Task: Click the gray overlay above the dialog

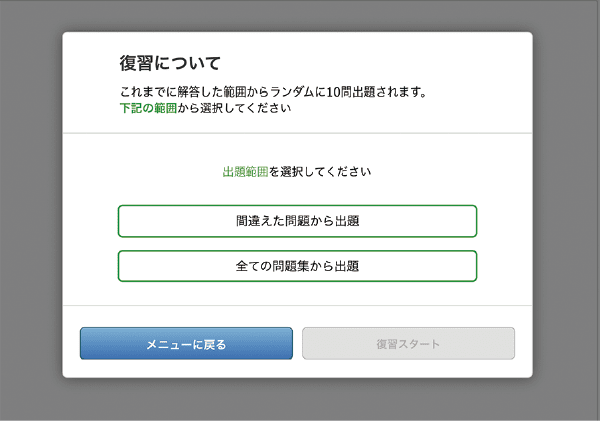Action: [300, 15]
